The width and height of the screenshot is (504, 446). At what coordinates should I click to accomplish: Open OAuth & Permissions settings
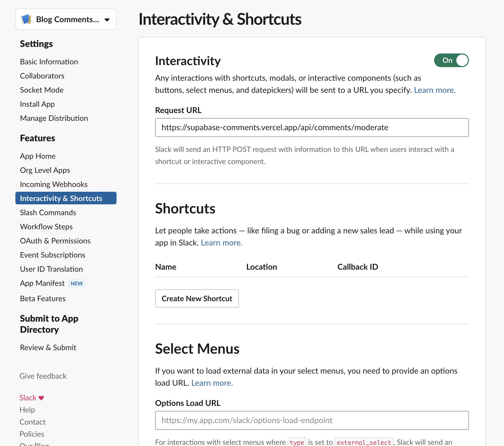(55, 241)
